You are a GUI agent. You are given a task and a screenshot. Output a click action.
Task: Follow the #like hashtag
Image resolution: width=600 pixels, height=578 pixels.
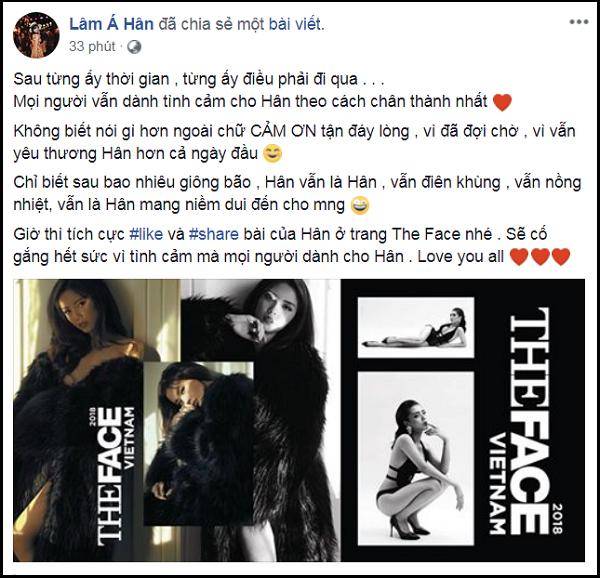146,234
